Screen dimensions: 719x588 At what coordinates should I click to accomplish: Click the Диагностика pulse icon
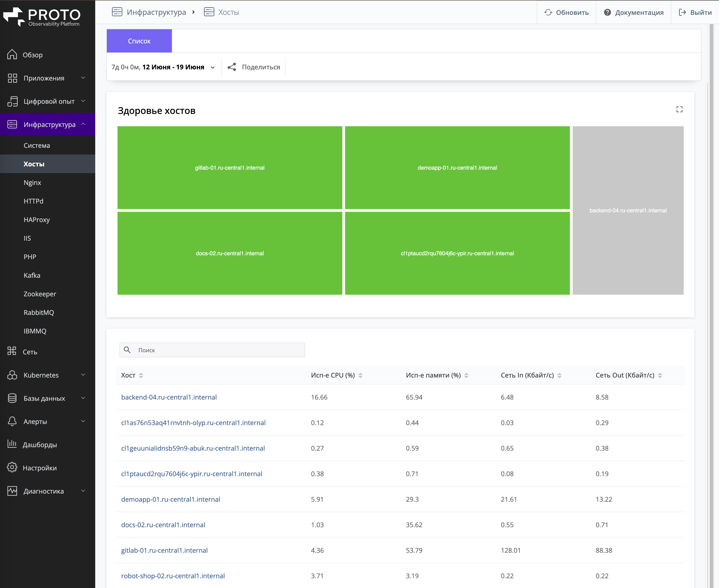click(x=12, y=491)
